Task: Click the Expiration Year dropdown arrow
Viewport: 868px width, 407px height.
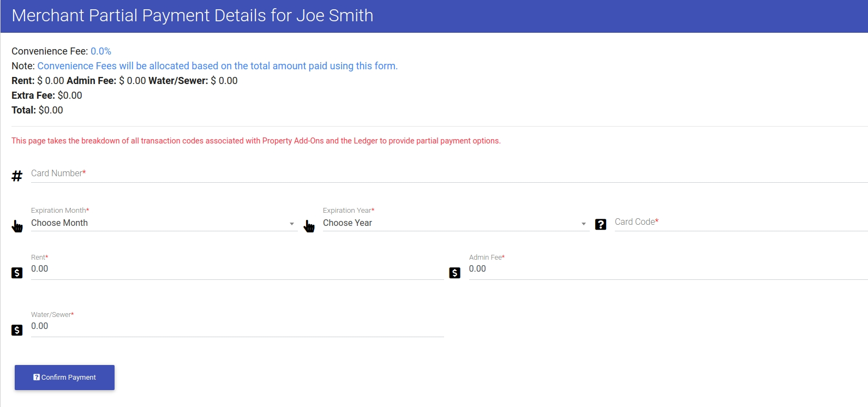Action: coord(584,224)
